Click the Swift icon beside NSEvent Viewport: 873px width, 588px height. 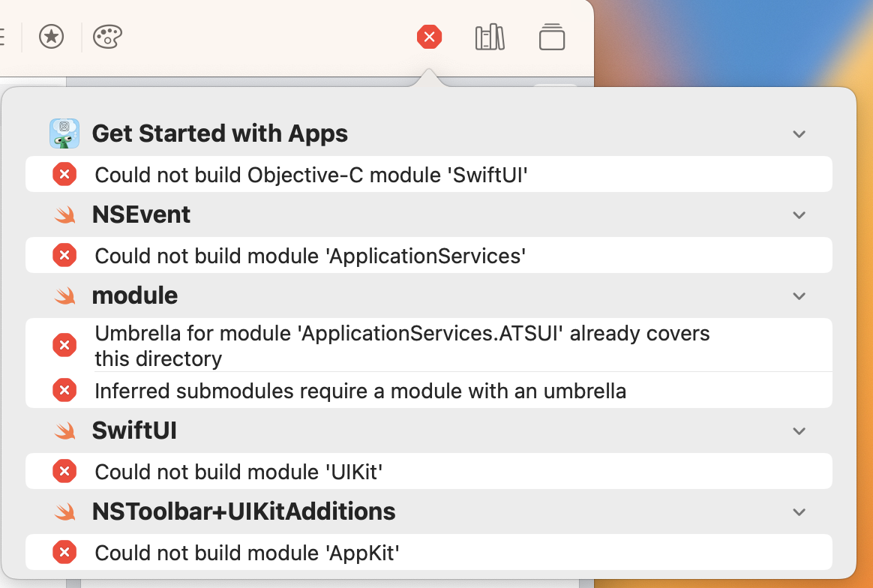point(65,215)
